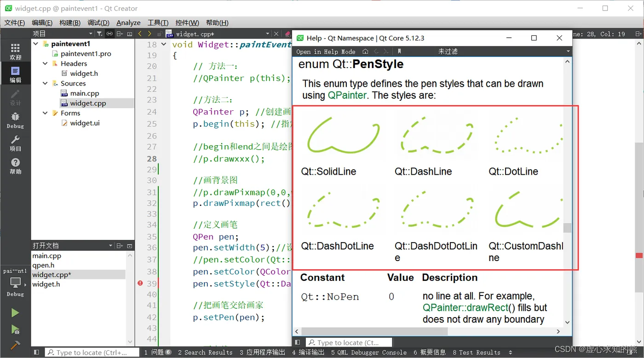Fold the paintEvent function at line 18

pos(164,45)
